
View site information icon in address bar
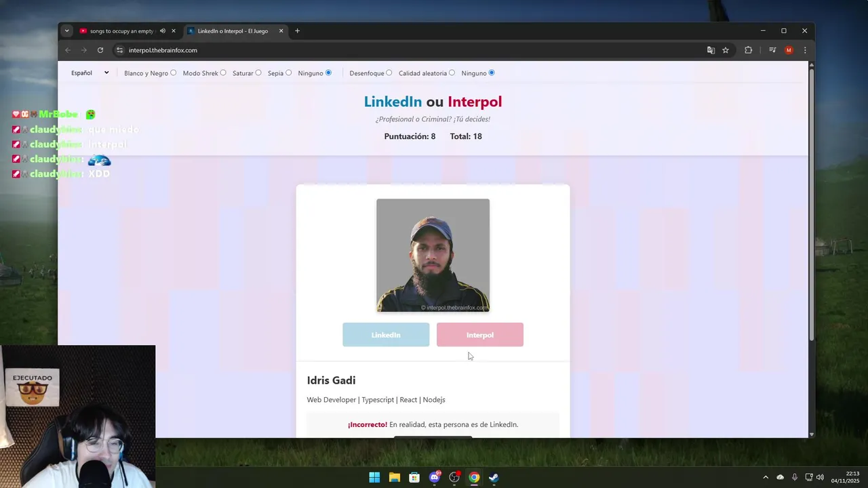120,50
